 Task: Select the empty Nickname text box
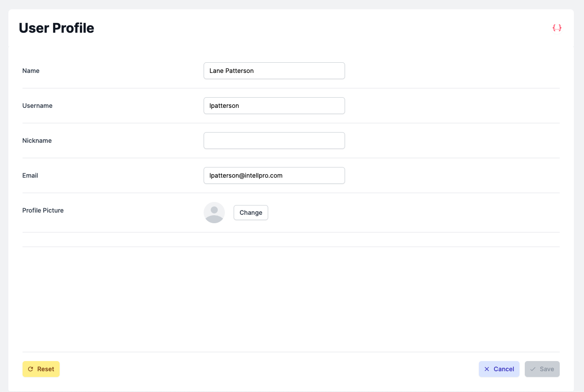point(274,141)
